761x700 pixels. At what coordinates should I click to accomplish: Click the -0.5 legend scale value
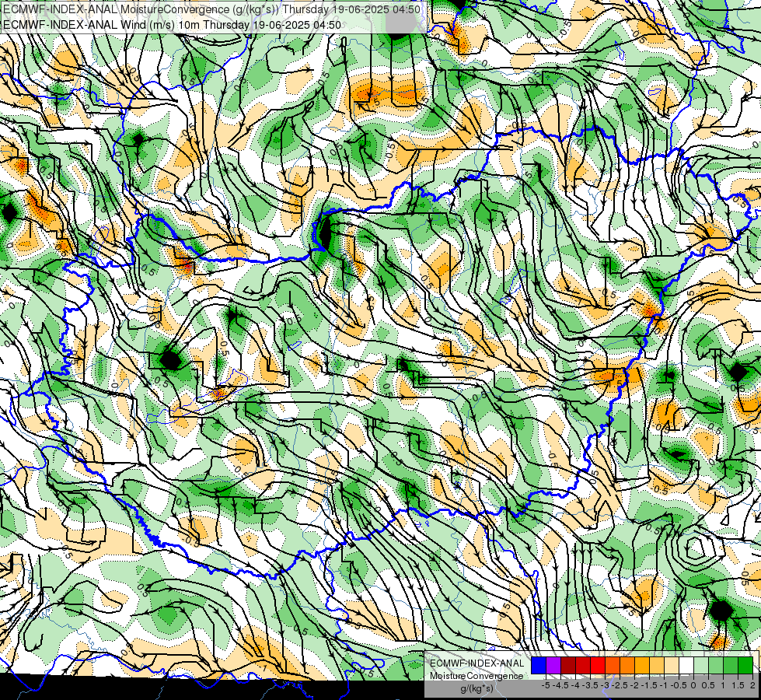pyautogui.click(x=679, y=685)
